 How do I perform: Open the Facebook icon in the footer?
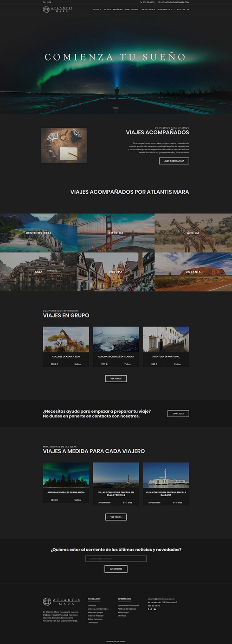[148, 609]
